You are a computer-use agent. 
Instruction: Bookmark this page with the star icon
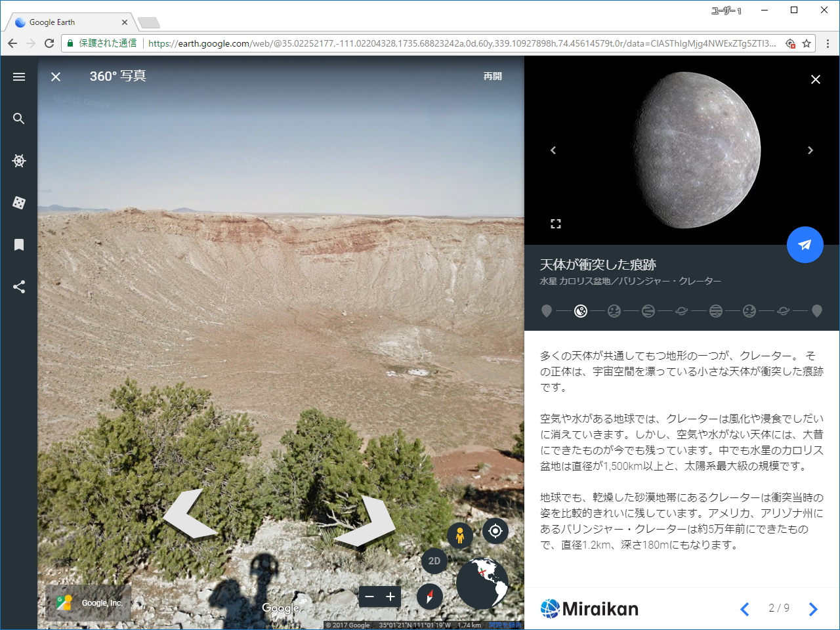point(807,43)
